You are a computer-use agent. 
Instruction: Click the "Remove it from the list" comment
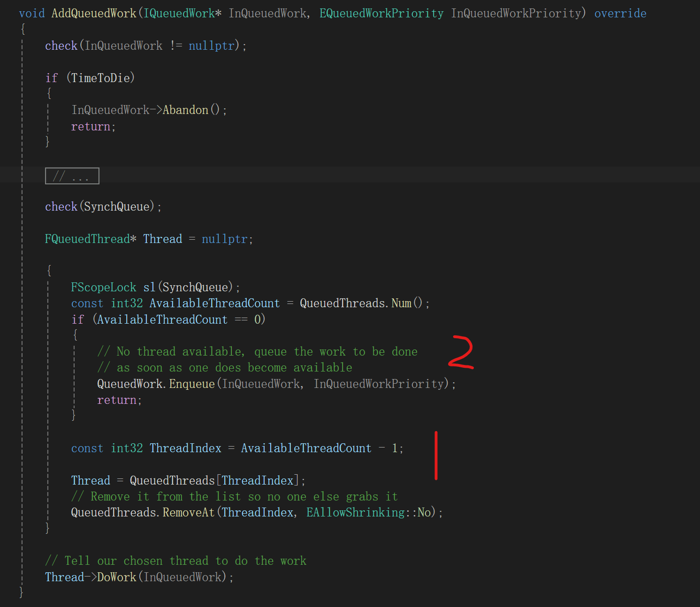point(235,497)
